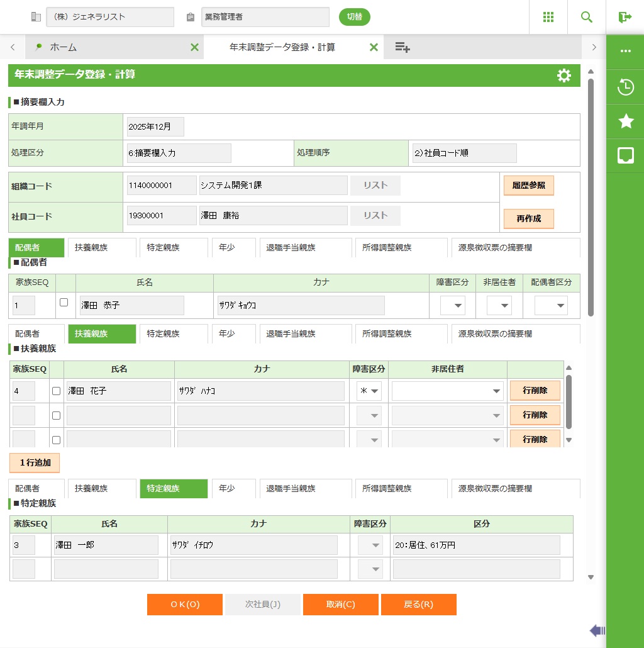Tick checkbox beside 澤田 恭子 spouse row

(x=64, y=303)
